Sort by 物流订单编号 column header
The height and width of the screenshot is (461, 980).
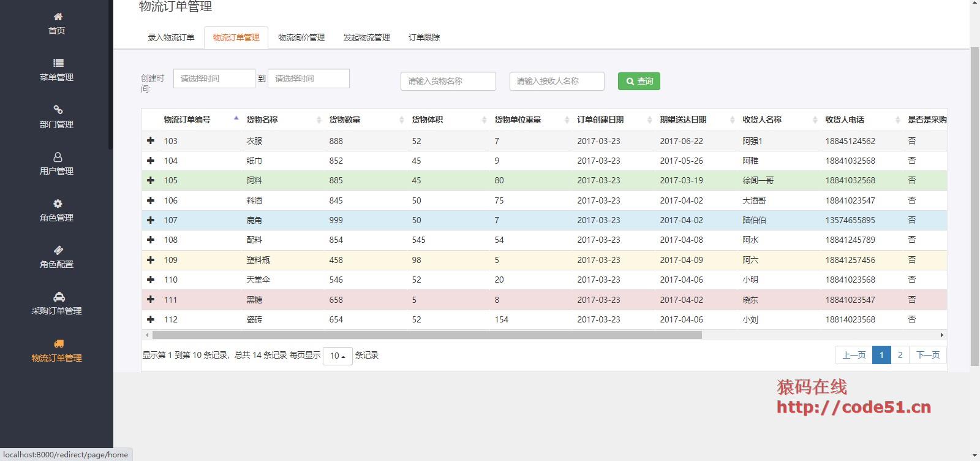[187, 120]
